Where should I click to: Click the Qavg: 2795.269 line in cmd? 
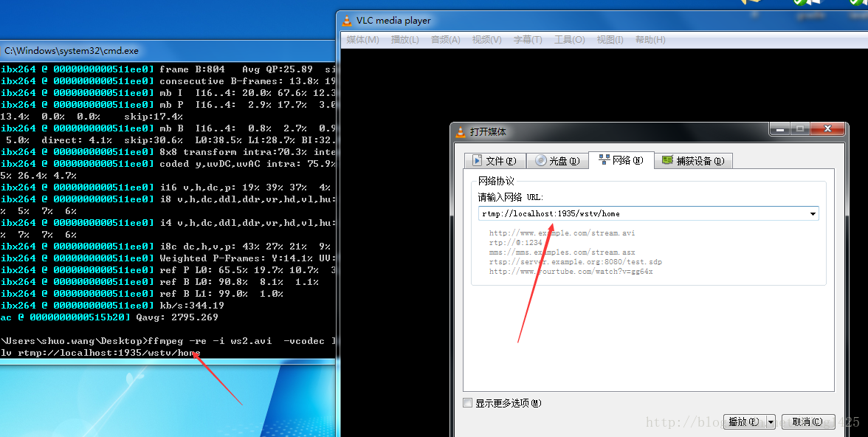pyautogui.click(x=109, y=317)
